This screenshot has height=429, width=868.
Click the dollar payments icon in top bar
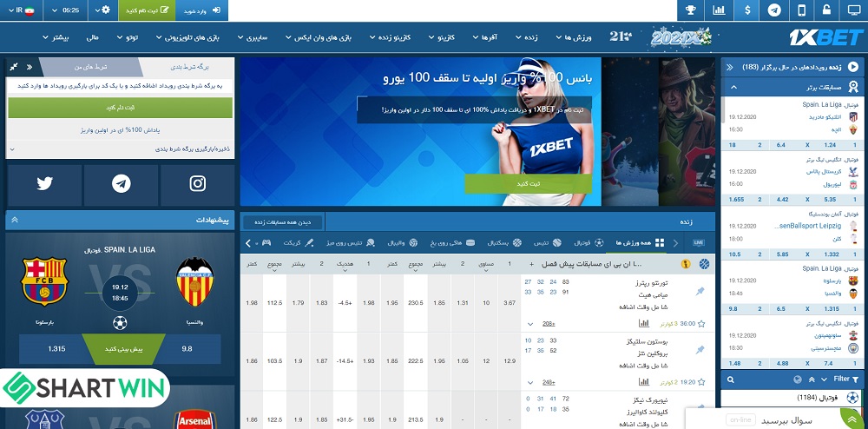click(x=748, y=10)
